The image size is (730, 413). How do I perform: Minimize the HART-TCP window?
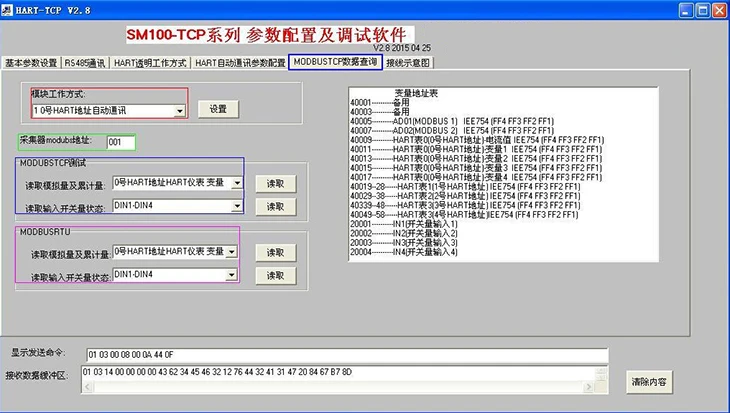click(685, 10)
